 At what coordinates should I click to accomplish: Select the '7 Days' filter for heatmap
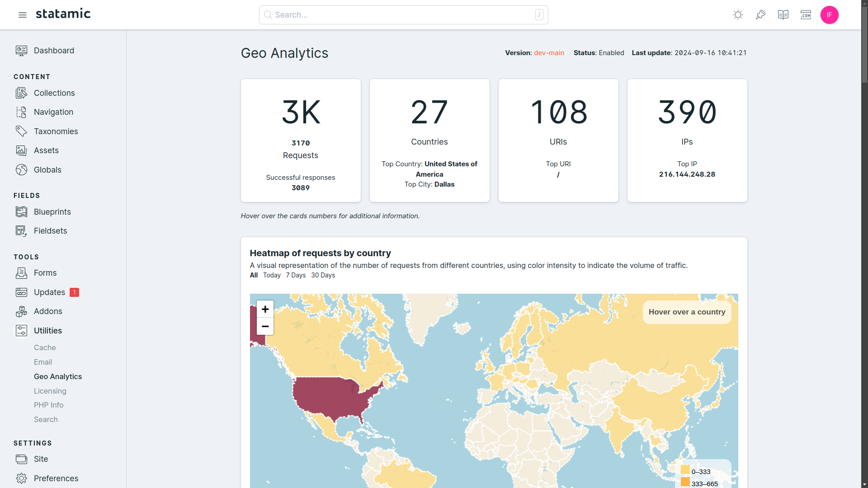[x=295, y=275]
